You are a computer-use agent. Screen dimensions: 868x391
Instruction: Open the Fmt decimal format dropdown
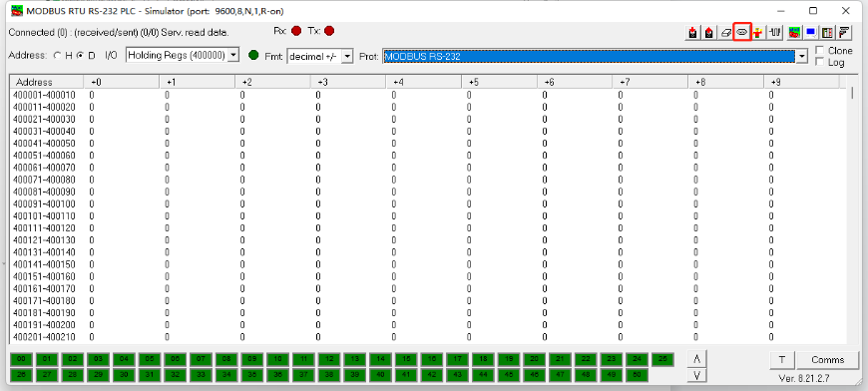pyautogui.click(x=320, y=56)
